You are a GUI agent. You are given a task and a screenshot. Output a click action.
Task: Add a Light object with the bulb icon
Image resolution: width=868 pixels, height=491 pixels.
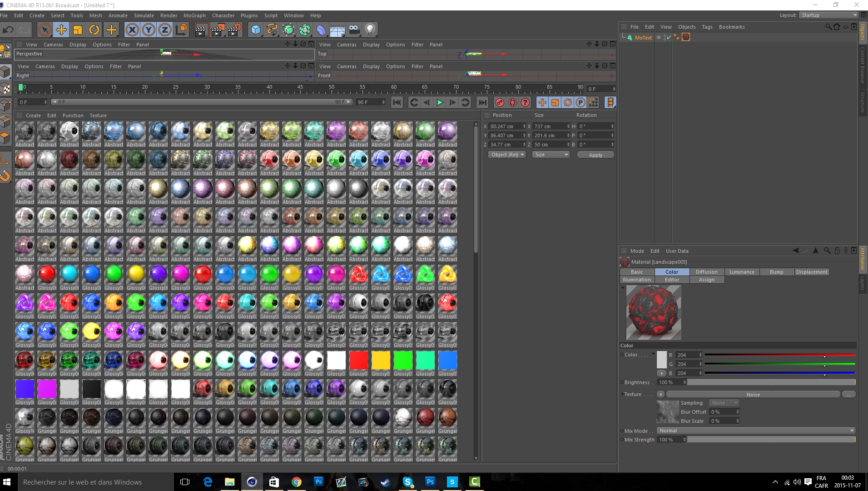[x=370, y=30]
